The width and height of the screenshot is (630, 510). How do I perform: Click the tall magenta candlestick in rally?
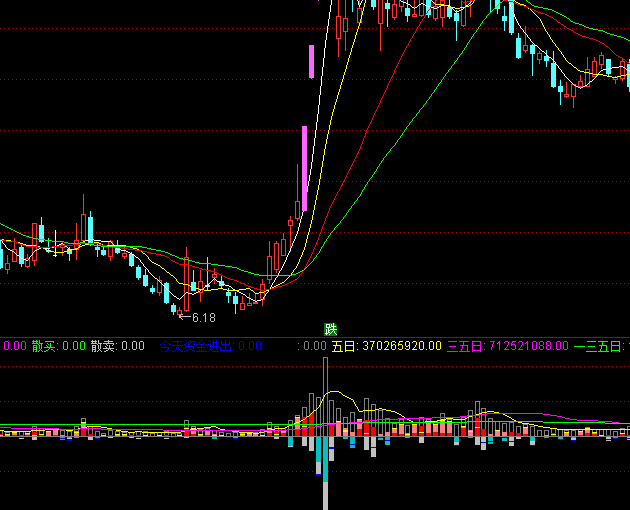(x=303, y=162)
